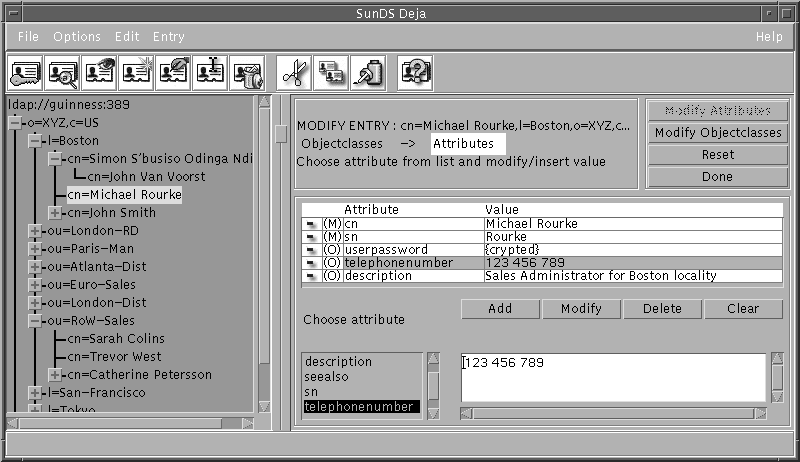This screenshot has height=462, width=800.
Task: Open the window menu button in title bar
Action: [x=14, y=13]
